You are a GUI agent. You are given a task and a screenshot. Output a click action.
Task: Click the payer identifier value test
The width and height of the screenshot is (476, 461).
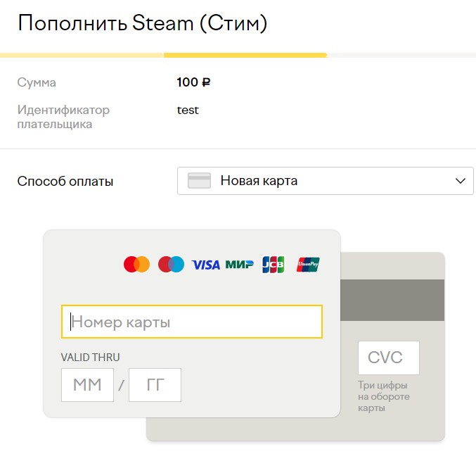click(x=188, y=110)
